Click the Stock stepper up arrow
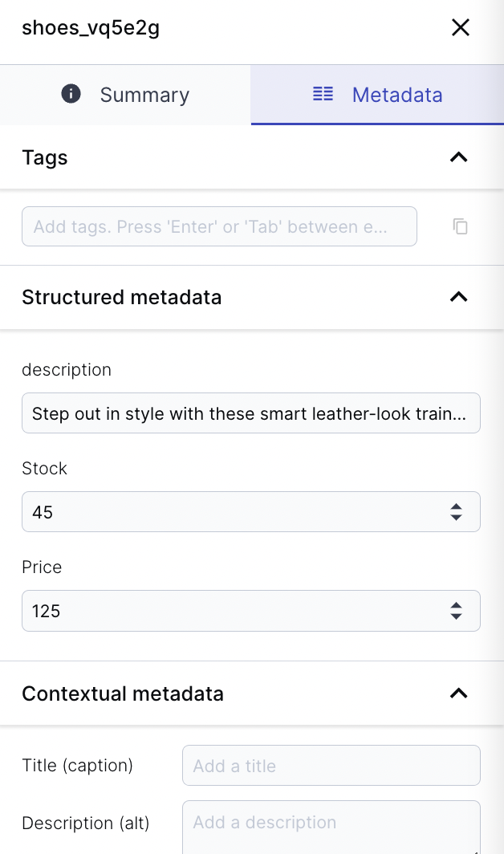The image size is (504, 854). tap(456, 506)
